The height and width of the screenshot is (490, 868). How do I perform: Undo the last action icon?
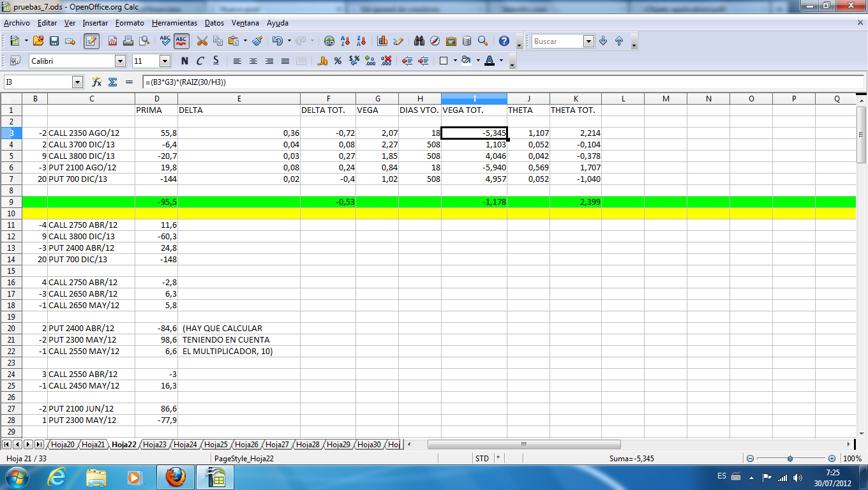coord(278,41)
